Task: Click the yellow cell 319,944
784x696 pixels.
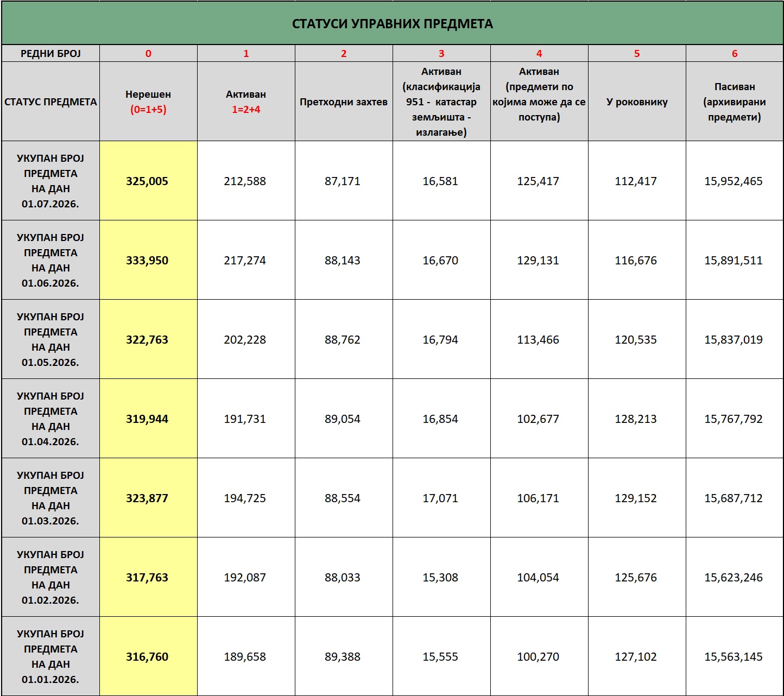Action: click(148, 419)
